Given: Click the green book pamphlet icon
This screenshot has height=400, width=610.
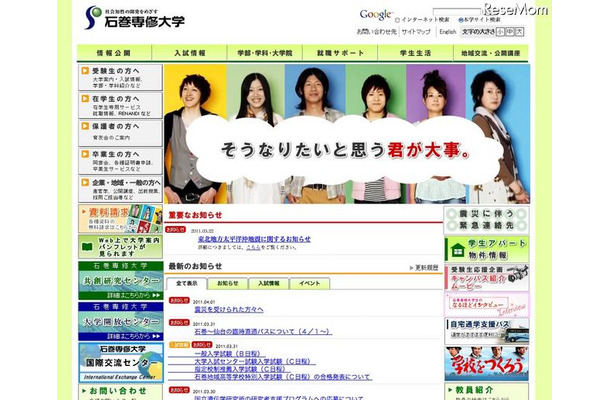Looking at the screenshot, I should [x=88, y=247].
